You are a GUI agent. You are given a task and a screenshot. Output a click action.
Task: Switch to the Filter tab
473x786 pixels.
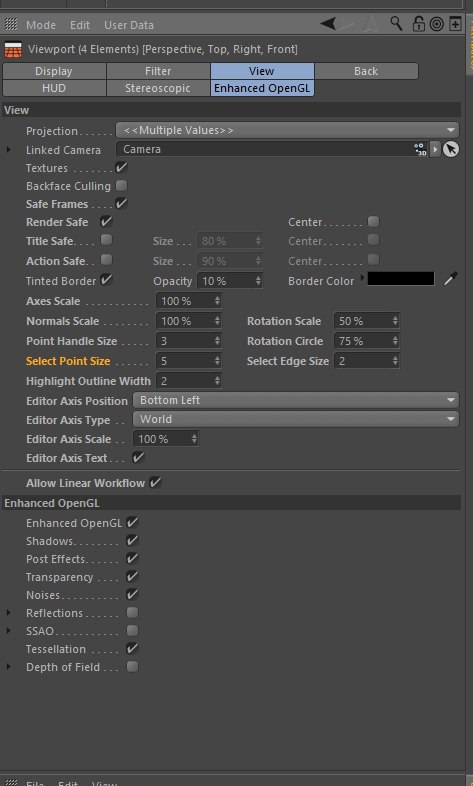(158, 71)
